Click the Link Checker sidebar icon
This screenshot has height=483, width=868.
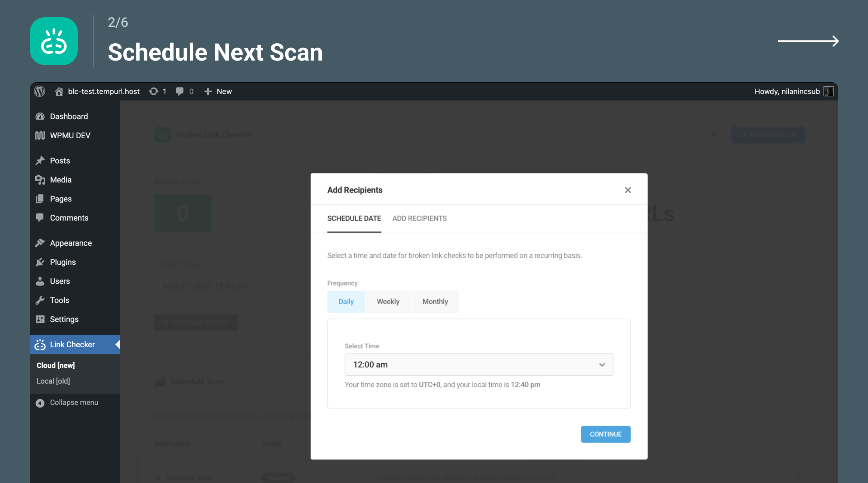[x=40, y=344]
